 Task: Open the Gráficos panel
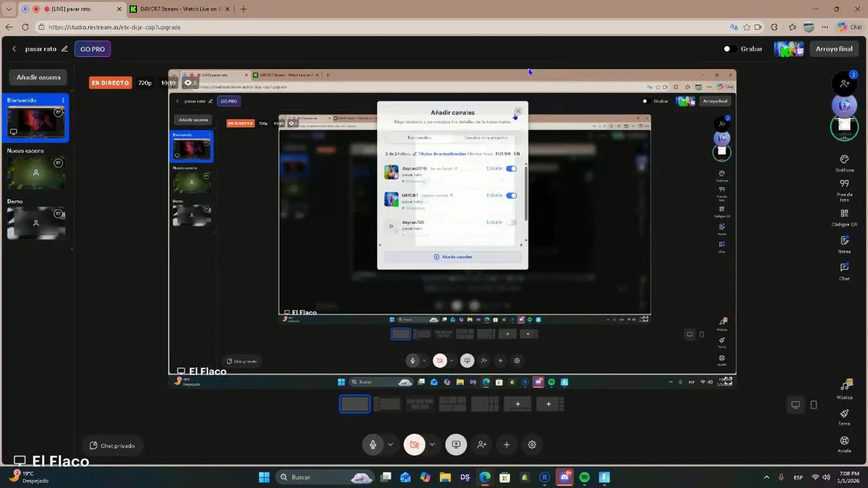pos(844,163)
